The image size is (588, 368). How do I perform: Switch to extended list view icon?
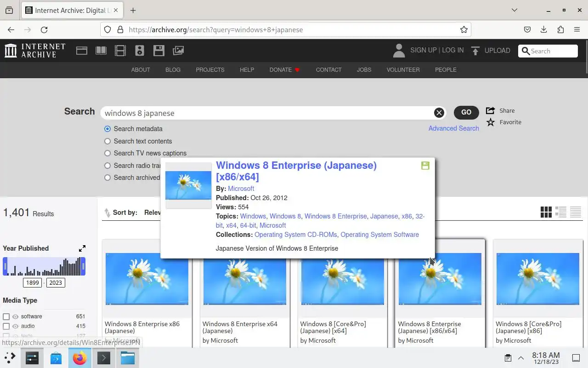[561, 212]
